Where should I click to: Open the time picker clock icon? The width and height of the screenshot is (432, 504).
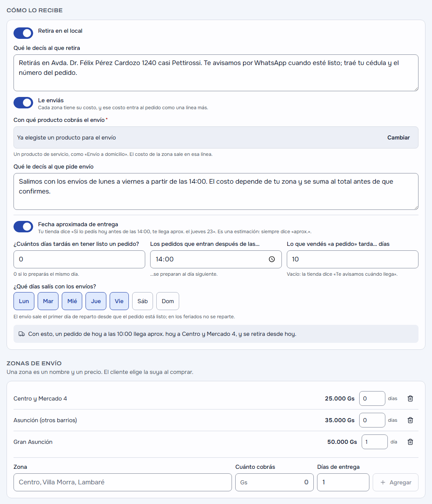pyautogui.click(x=272, y=259)
